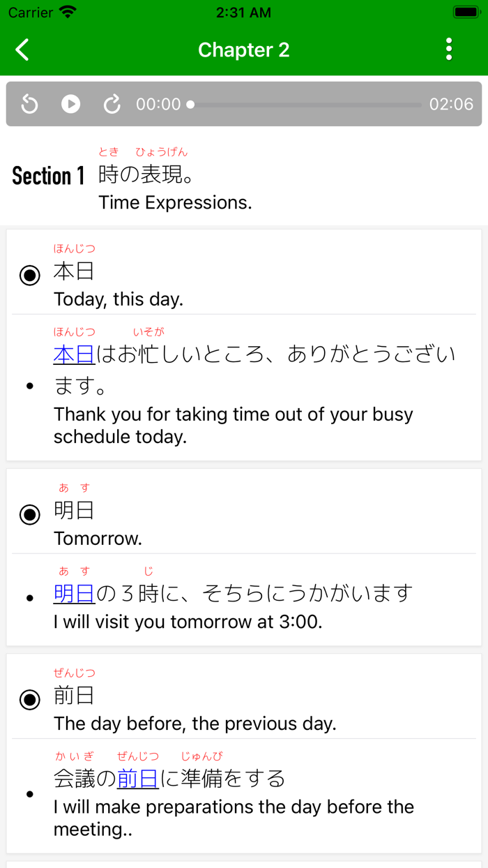
Task: Tap the bullet marker under the 明日 entry
Action: click(x=29, y=598)
